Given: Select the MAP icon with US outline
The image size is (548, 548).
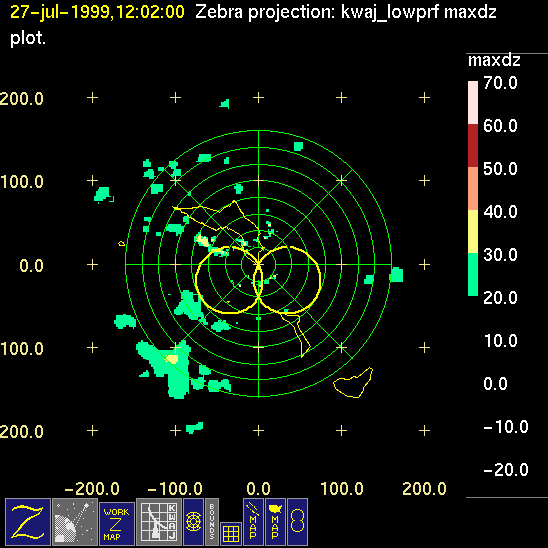Looking at the screenshot, I should coord(275,522).
